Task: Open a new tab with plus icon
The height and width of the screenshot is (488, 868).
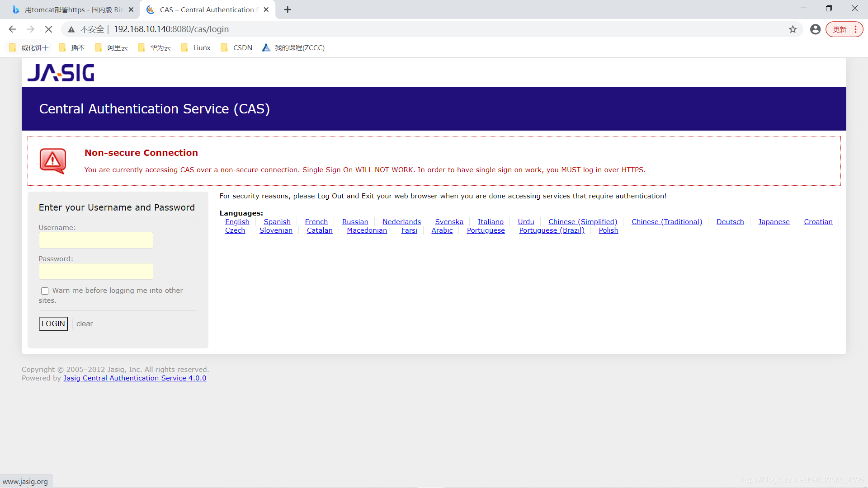Action: click(288, 9)
